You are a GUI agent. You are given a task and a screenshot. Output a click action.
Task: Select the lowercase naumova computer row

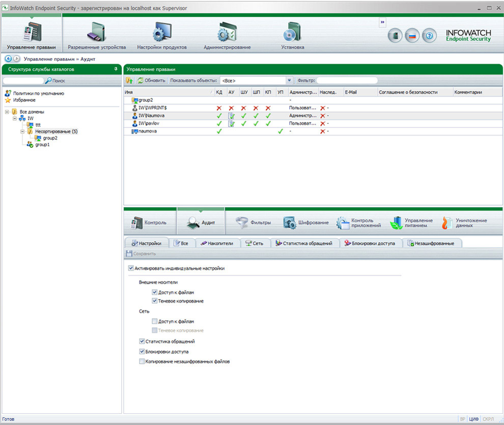[313, 131]
